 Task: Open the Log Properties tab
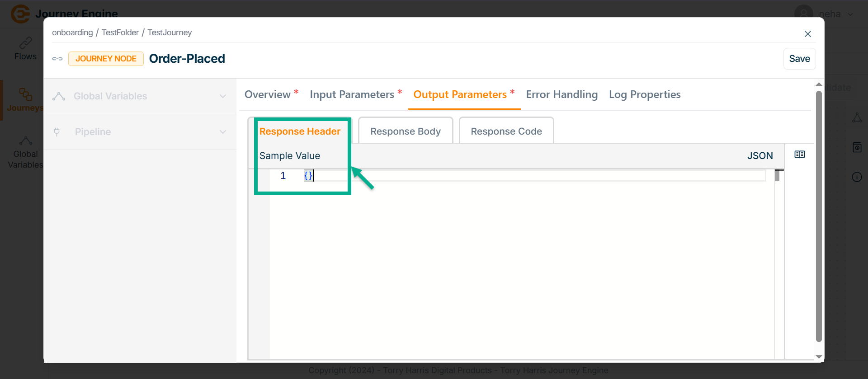[x=644, y=94]
